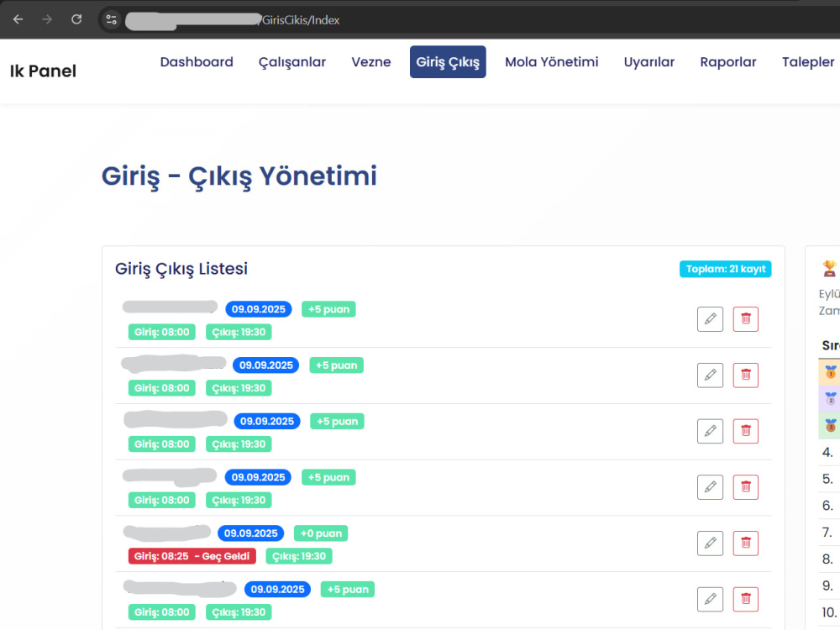The image size is (840, 630).
Task: Open the Vezne section
Action: pyautogui.click(x=370, y=62)
